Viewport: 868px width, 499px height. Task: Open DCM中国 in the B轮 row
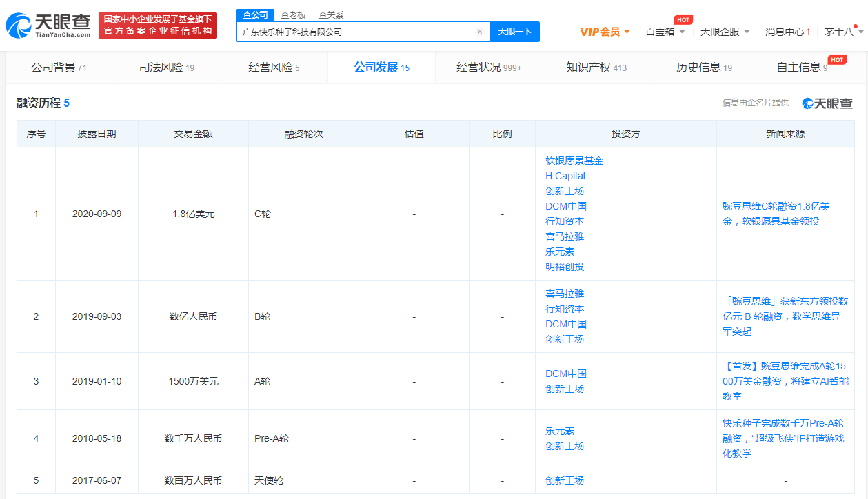tap(566, 324)
